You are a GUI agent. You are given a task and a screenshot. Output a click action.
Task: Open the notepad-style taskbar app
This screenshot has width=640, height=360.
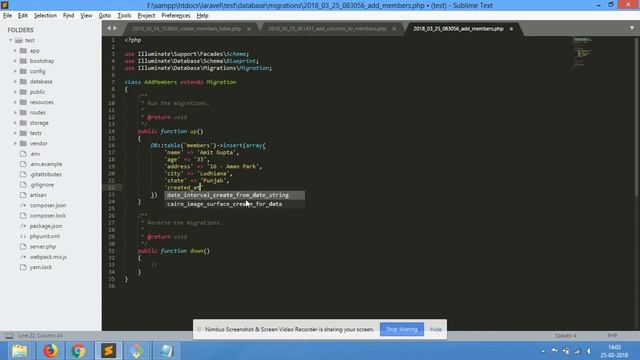point(167,351)
